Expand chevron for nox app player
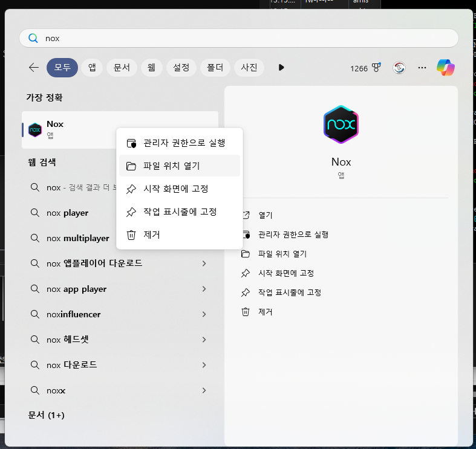The height and width of the screenshot is (449, 476). [204, 289]
